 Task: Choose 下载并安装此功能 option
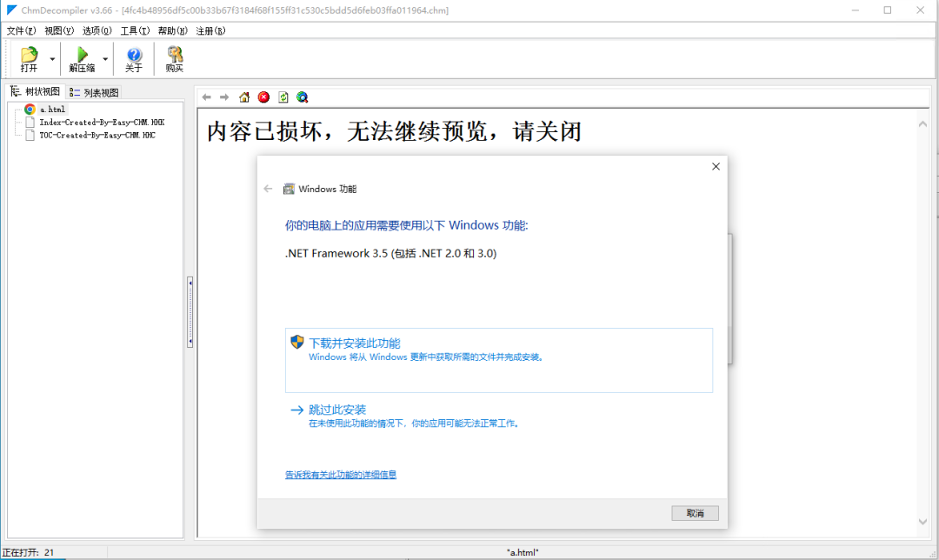[x=499, y=360]
